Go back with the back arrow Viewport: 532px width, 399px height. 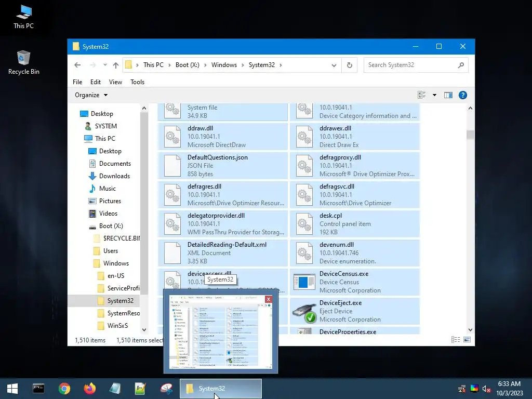tap(78, 65)
